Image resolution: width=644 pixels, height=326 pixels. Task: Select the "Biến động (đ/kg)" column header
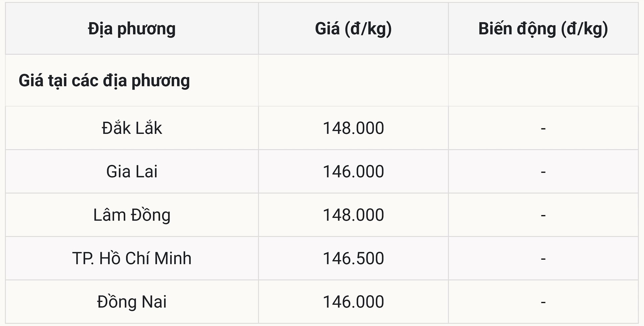point(543,29)
